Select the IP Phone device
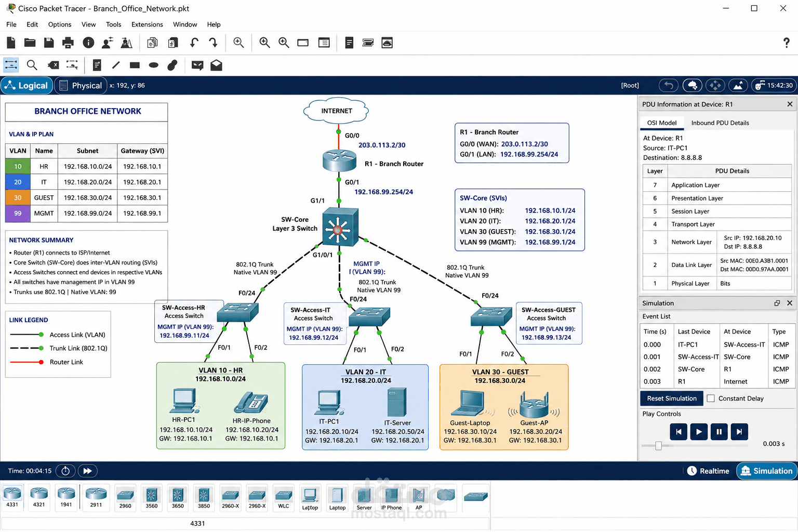This screenshot has width=798, height=532. click(392, 499)
